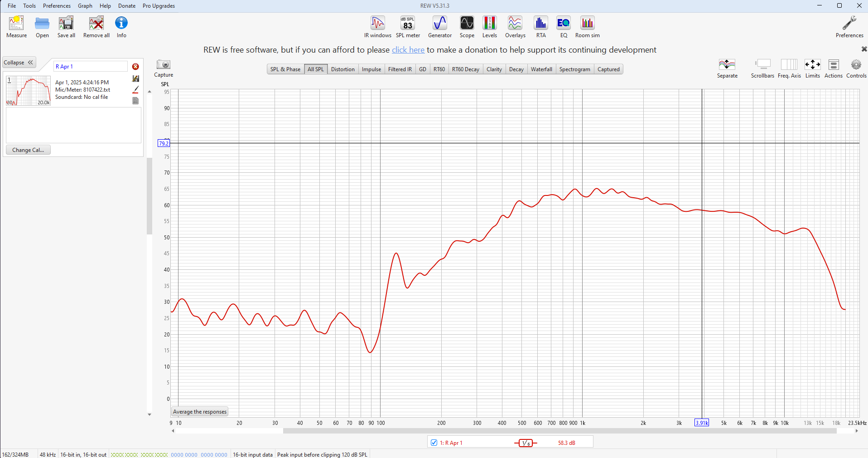Click the save measurement icon for R Apr 1
Image resolution: width=868 pixels, height=458 pixels.
(x=135, y=78)
